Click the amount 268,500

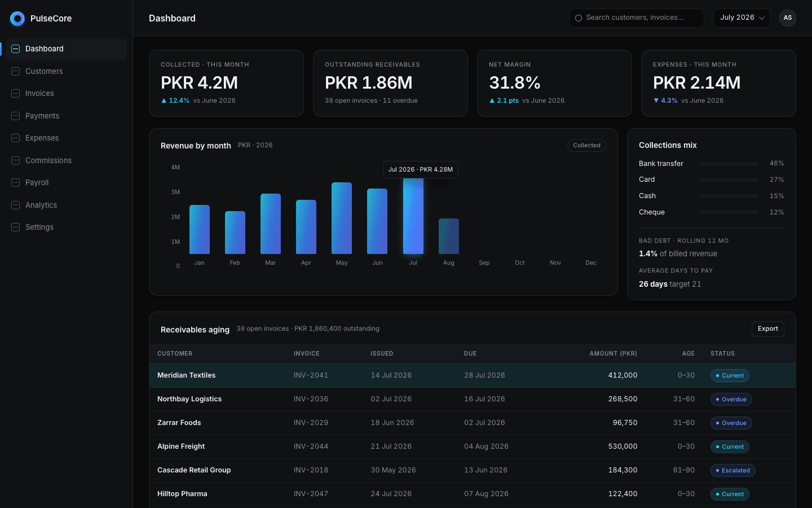(623, 399)
